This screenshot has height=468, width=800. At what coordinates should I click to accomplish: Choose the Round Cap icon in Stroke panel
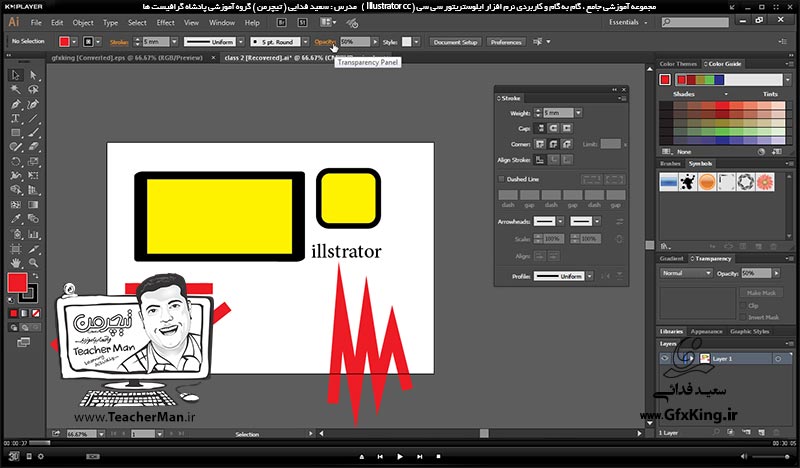coord(553,128)
